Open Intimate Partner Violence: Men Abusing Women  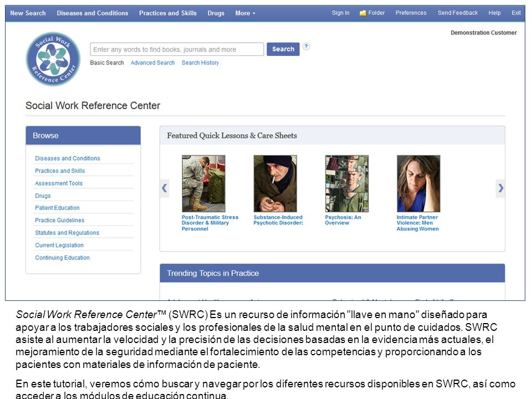tap(418, 223)
